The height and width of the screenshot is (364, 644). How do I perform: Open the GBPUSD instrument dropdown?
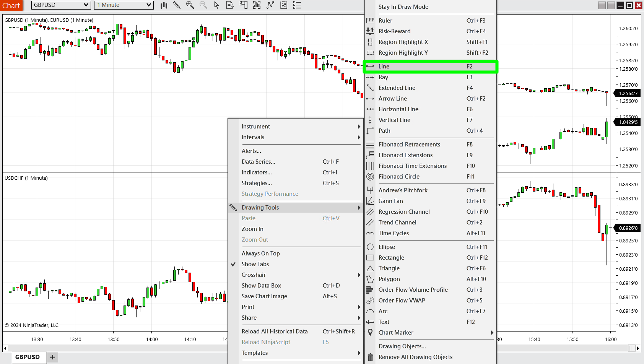pos(61,5)
